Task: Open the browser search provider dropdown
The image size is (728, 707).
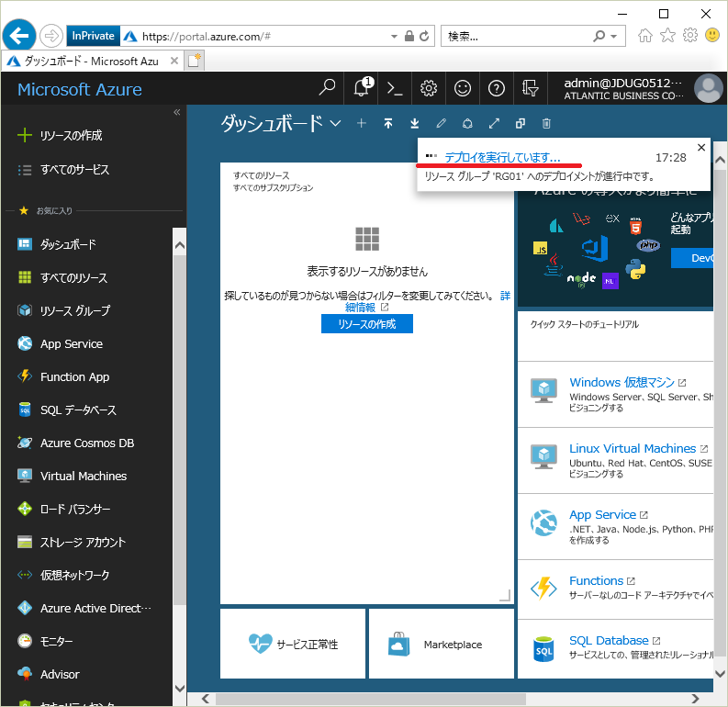Action: [x=614, y=36]
